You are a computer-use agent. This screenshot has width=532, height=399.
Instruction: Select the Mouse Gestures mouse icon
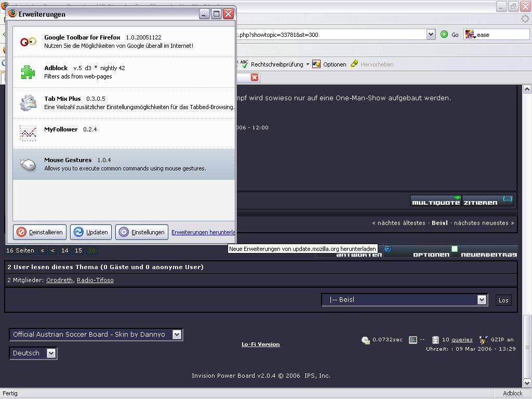click(28, 164)
